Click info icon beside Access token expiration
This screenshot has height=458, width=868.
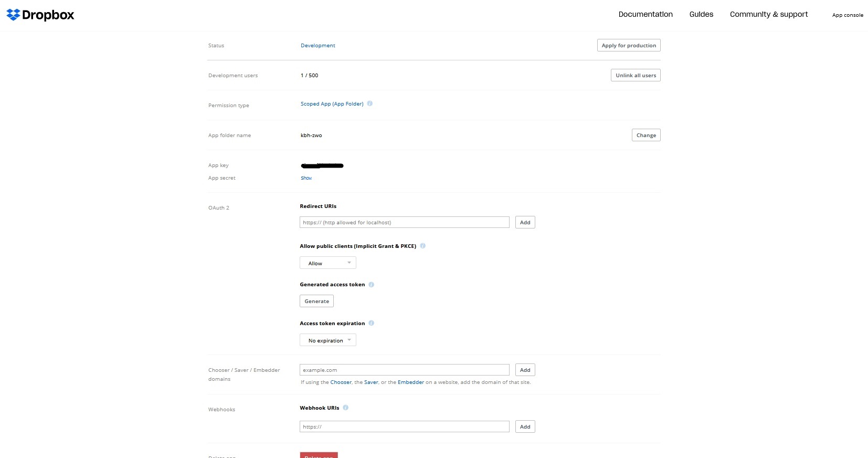pos(372,323)
